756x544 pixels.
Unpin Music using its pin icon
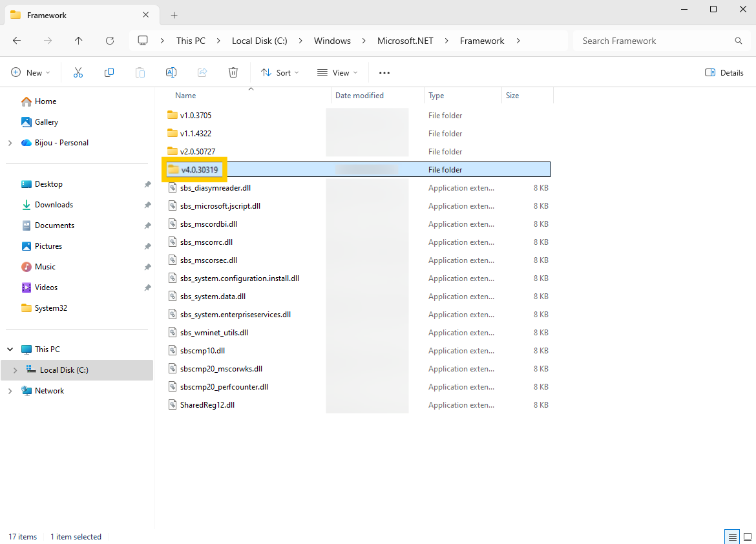(x=147, y=267)
